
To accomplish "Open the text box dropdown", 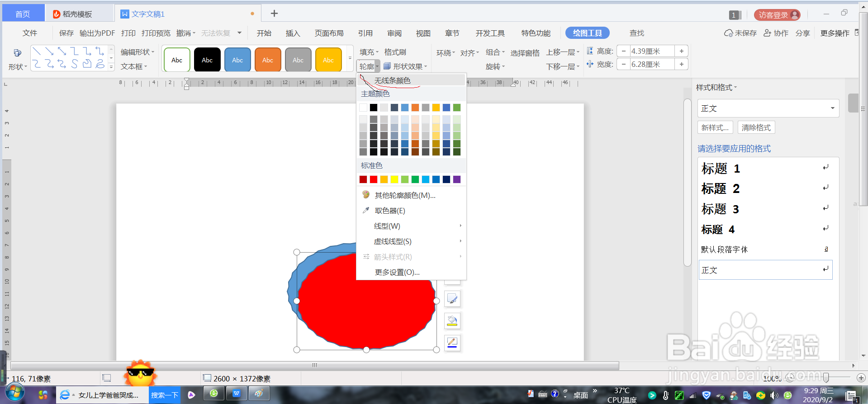I will (x=134, y=66).
